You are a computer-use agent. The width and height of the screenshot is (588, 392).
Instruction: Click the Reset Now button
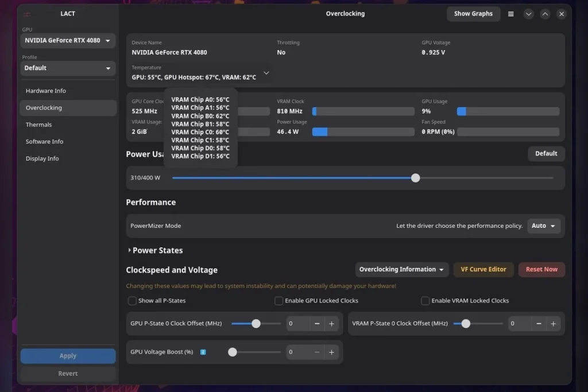[541, 269]
